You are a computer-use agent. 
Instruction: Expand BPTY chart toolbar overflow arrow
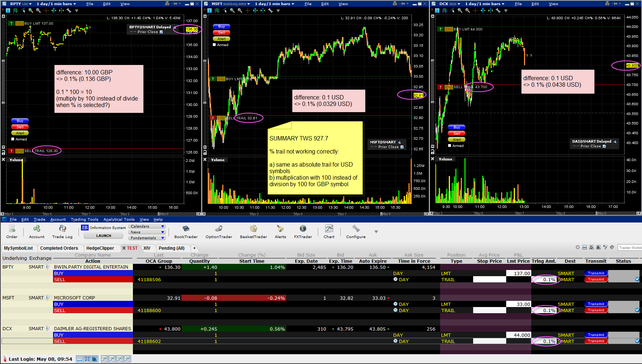(77, 11)
